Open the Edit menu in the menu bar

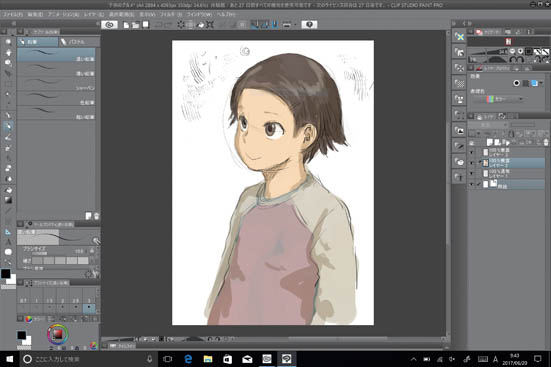35,15
